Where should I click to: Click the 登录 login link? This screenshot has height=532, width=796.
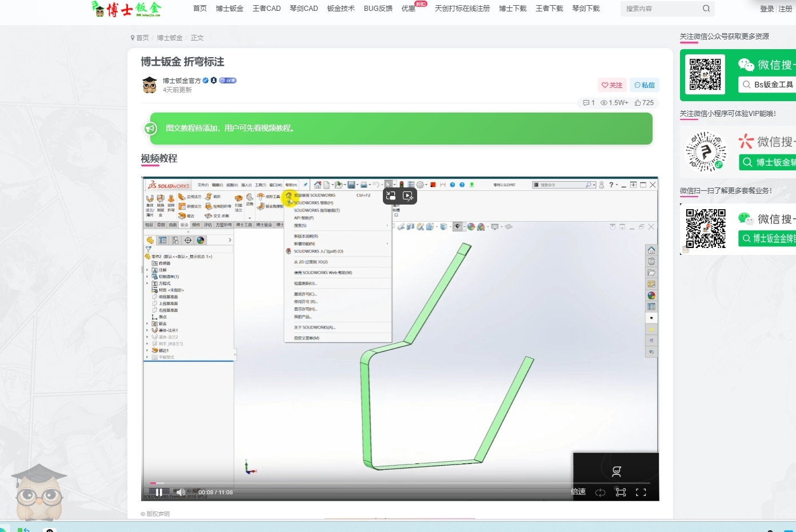tap(767, 9)
